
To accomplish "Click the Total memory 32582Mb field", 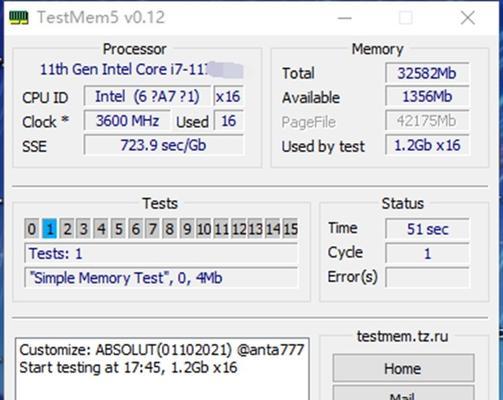I will [x=427, y=73].
